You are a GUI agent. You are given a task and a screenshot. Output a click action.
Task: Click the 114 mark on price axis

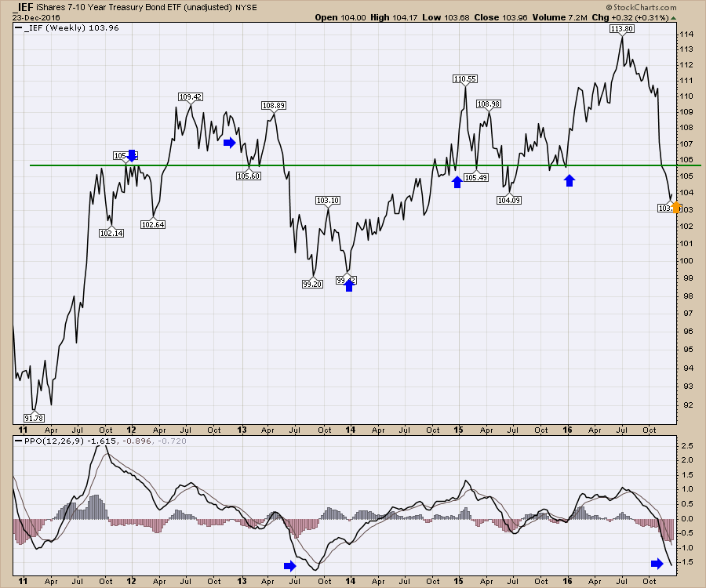coord(686,34)
